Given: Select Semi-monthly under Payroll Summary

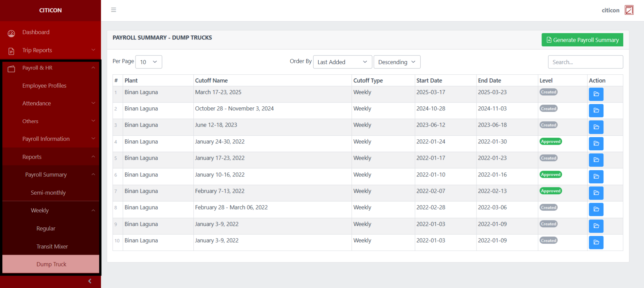Looking at the screenshot, I should pyautogui.click(x=48, y=193).
